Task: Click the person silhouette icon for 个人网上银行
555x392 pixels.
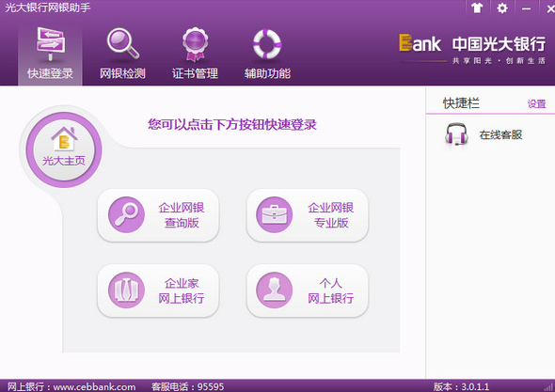Action: 275,290
